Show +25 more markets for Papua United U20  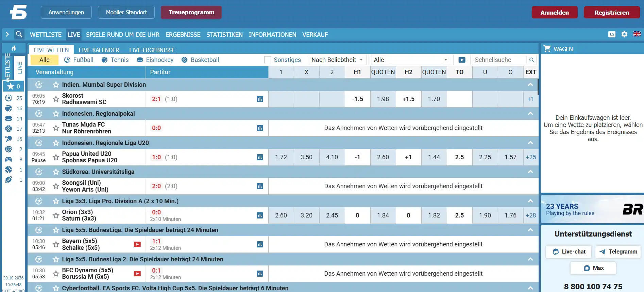pyautogui.click(x=531, y=157)
